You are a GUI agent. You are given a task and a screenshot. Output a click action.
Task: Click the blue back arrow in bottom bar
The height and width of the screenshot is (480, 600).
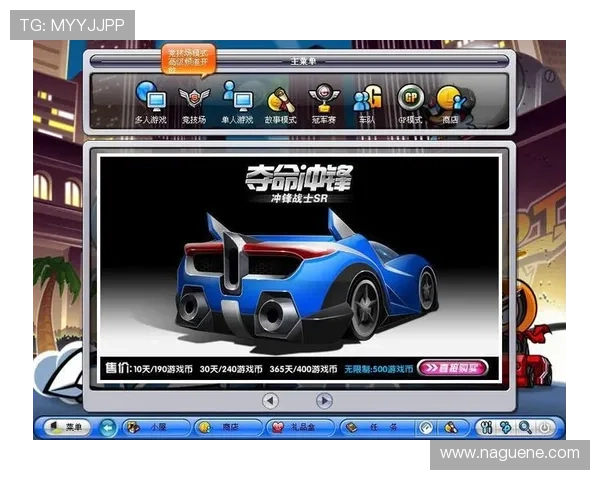pyautogui.click(x=108, y=427)
